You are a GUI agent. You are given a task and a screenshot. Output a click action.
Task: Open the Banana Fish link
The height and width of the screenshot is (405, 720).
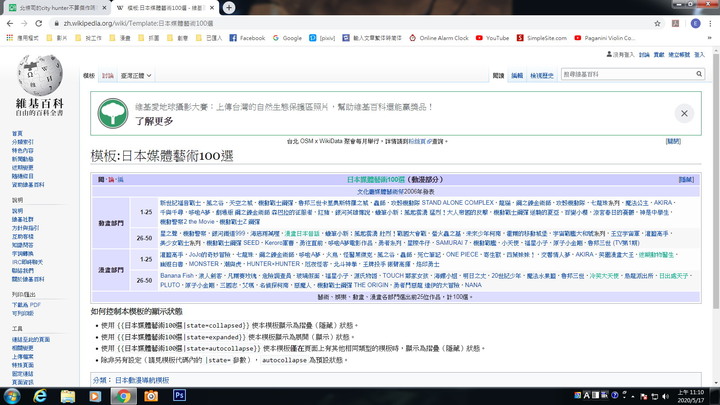(x=177, y=276)
